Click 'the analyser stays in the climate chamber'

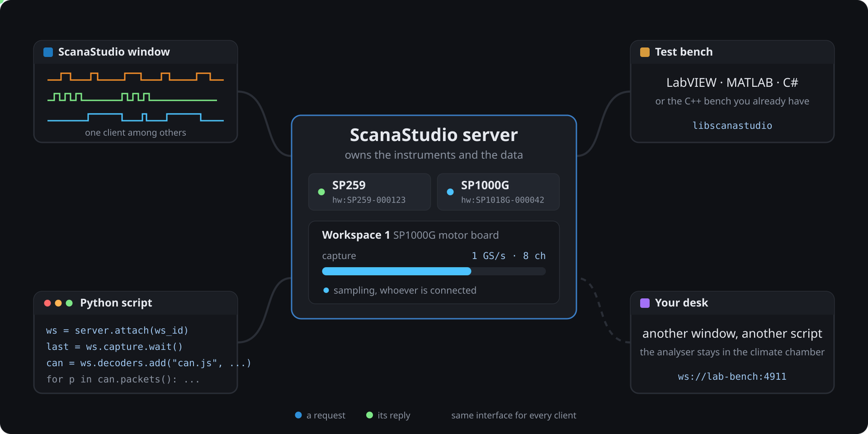click(732, 352)
